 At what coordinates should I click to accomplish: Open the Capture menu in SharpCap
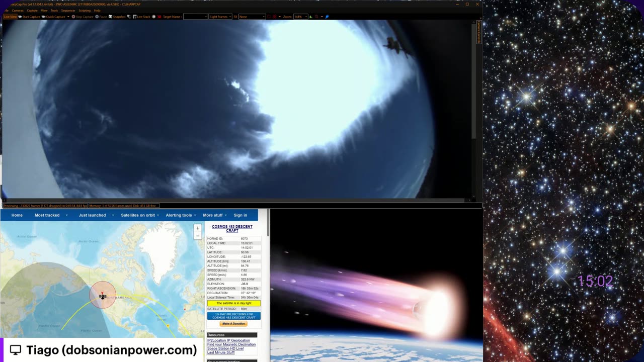click(x=32, y=11)
